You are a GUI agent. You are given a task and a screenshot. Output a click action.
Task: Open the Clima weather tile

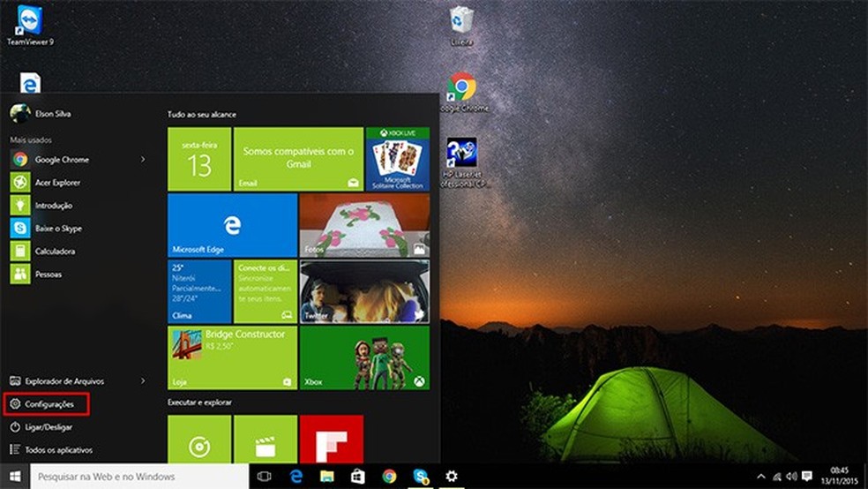coord(199,291)
